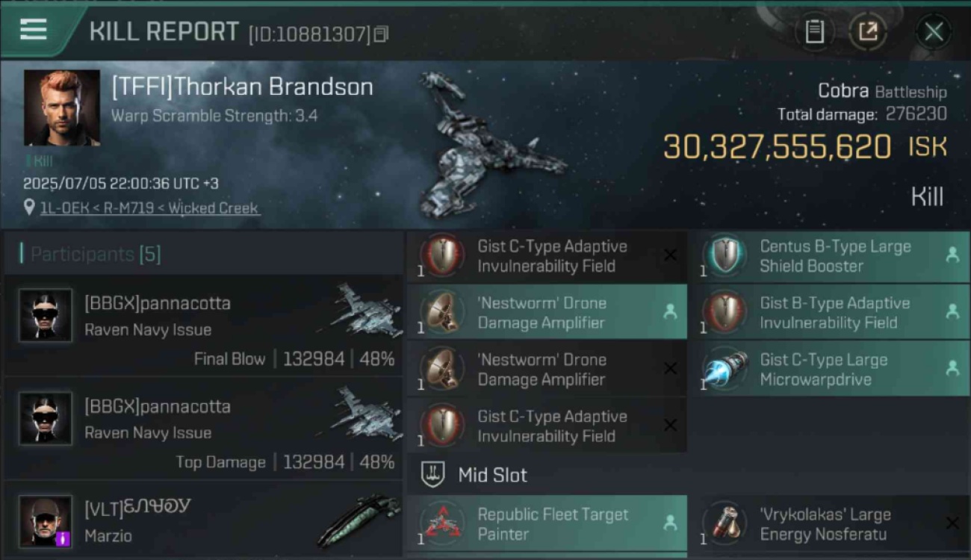Copy the kill report ID

pyautogui.click(x=381, y=34)
